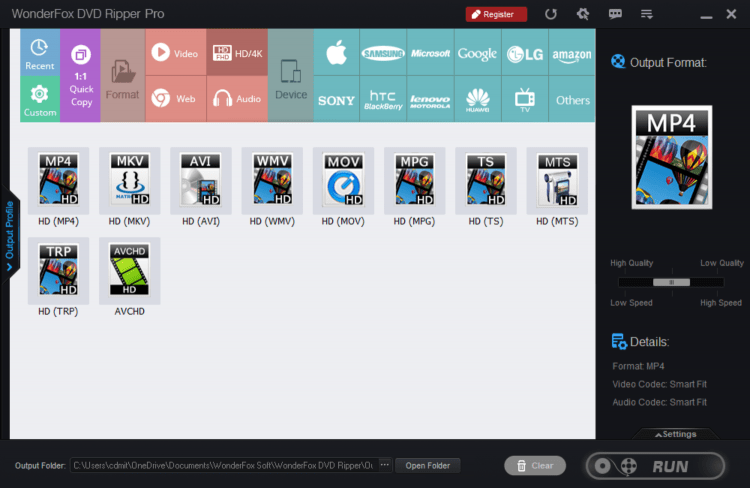Choose the AVCHD format icon
Viewport: 750px width, 488px height.
pyautogui.click(x=130, y=271)
